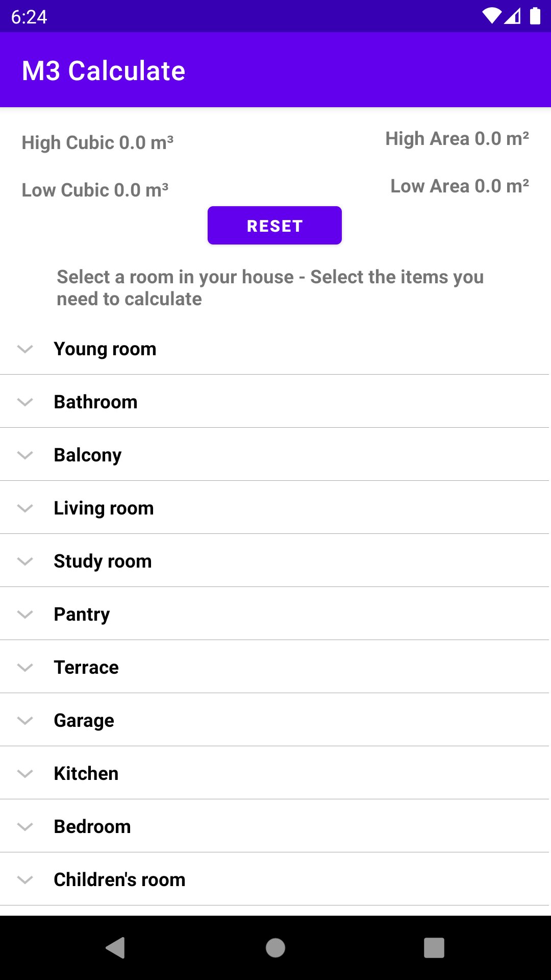
Task: Click the chevron icon next to Bedroom
Action: coord(25,827)
